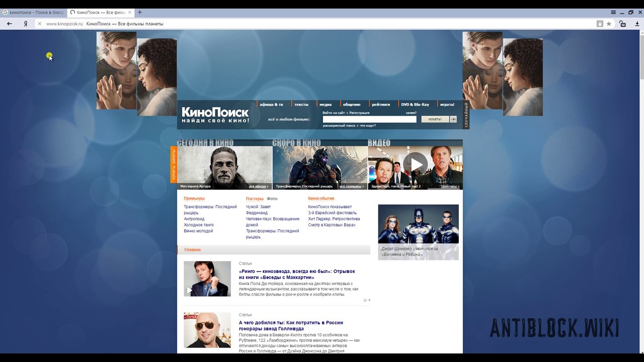Open the 'что ищут?' link
Viewport: 644px width, 362px height.
pyautogui.click(x=368, y=126)
